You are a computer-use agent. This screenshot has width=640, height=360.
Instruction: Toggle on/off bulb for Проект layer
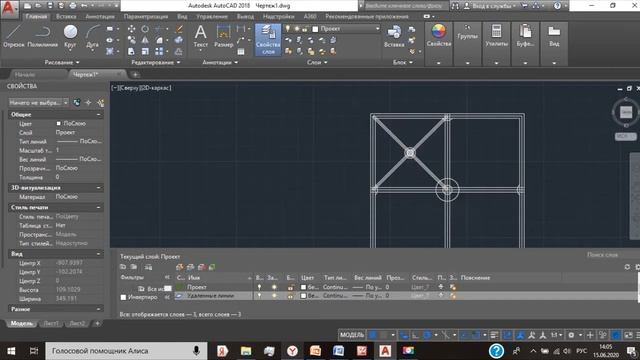[x=259, y=287]
